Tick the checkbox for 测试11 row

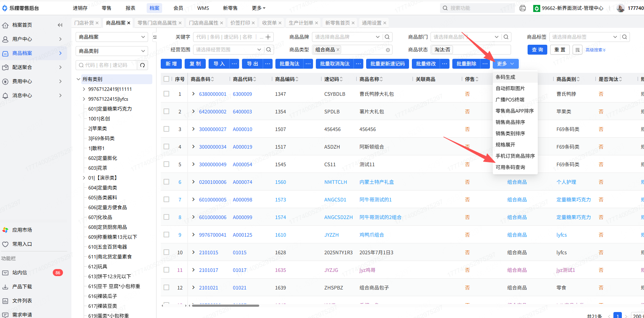[x=167, y=164]
